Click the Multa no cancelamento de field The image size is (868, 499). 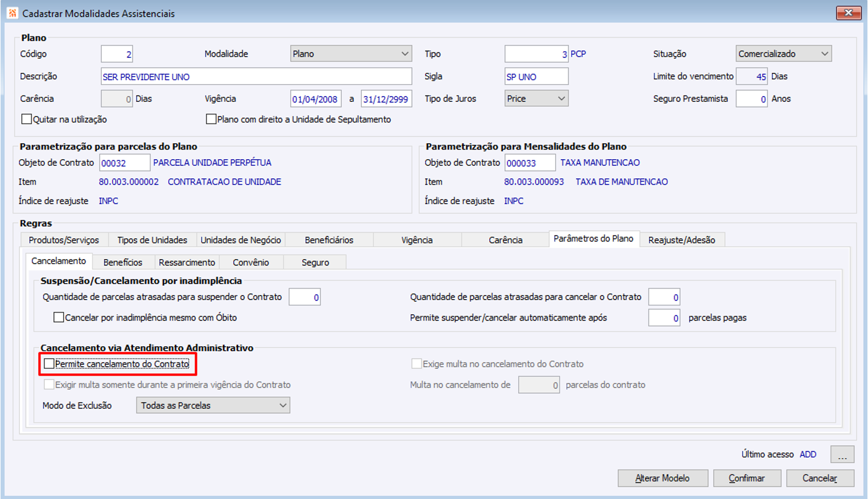(x=539, y=385)
